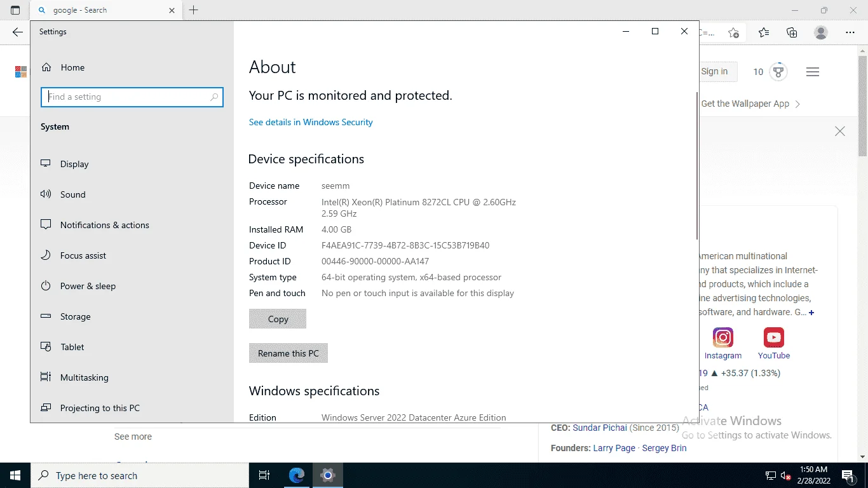The height and width of the screenshot is (488, 868).
Task: Select the edition text Windows Server 2022 Datacenter Azure Edition
Action: [414, 417]
